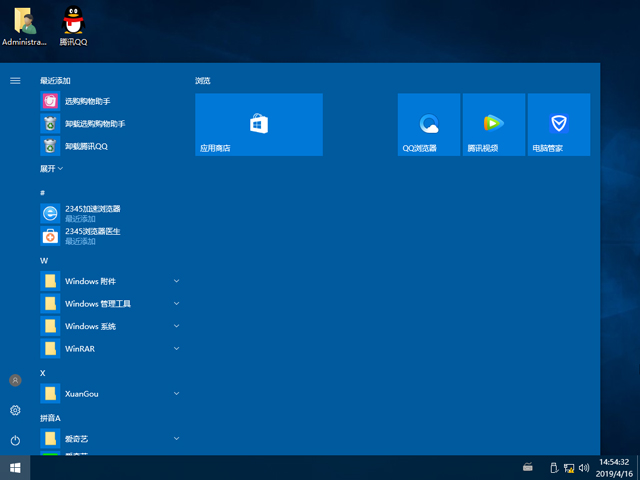Click the 拼音A section header
This screenshot has height=480, width=640.
tap(50, 418)
